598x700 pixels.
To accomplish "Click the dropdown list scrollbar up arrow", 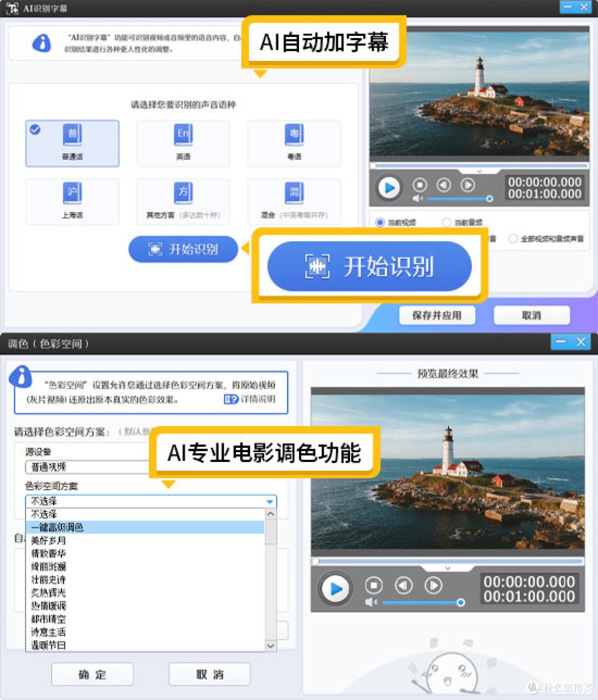I will click(x=271, y=514).
